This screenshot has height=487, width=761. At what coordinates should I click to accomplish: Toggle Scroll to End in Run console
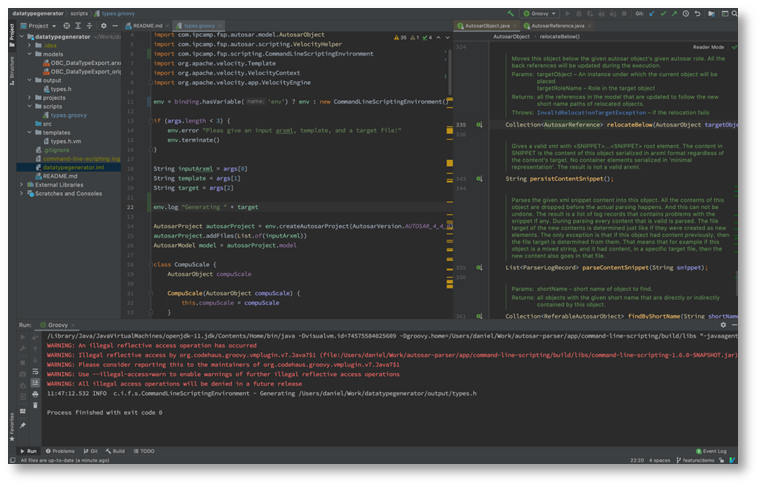[x=35, y=383]
